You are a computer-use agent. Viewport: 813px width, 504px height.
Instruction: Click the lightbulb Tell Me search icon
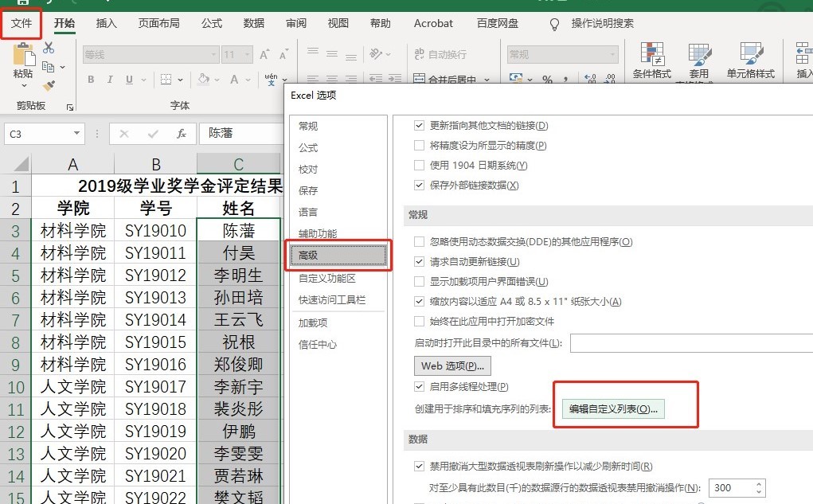(x=554, y=24)
